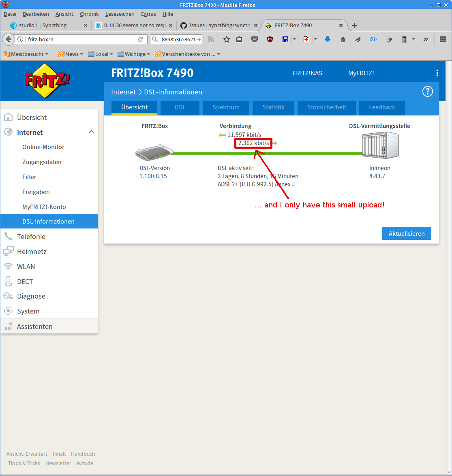452x476 pixels.
Task: Bookmark this page with the star icon
Action: [x=227, y=39]
